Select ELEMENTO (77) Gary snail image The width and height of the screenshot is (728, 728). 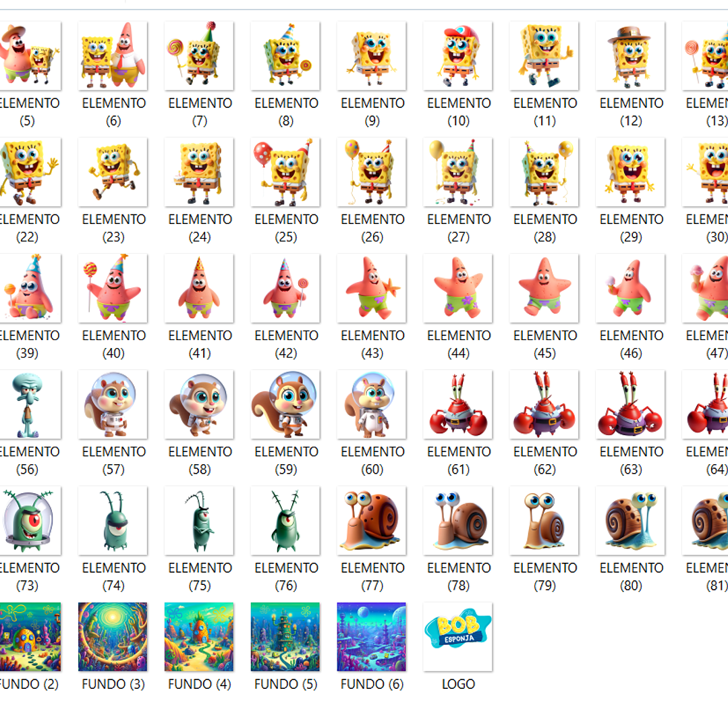(x=372, y=520)
